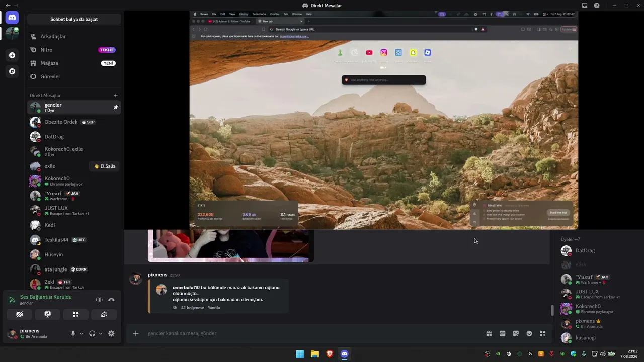Click the pixmens username in the chat message

157,275
